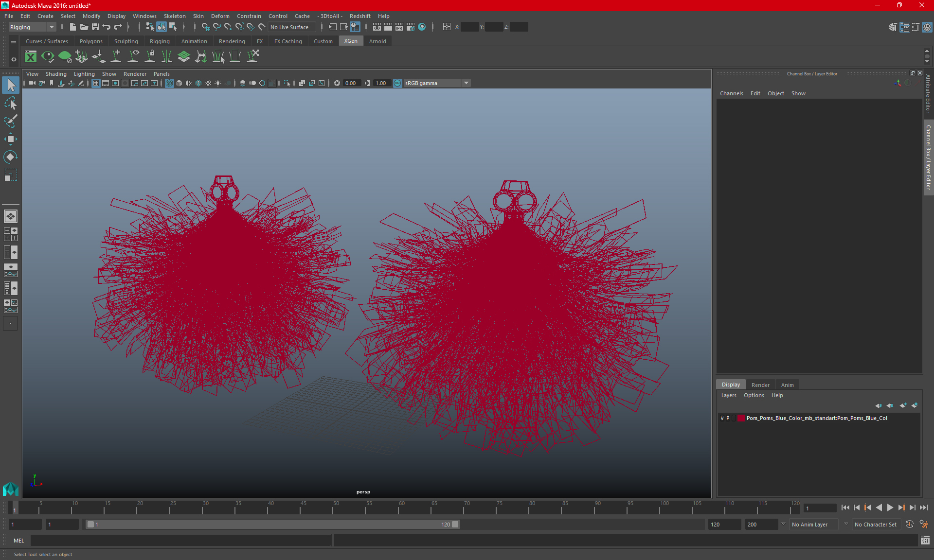Open Channels menu in Channel Box
Image resolution: width=934 pixels, height=560 pixels.
[x=731, y=93]
